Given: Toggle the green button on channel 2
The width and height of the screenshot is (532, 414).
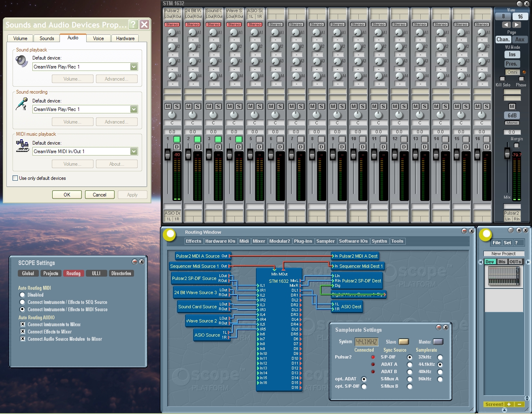Looking at the screenshot, I should pos(198,139).
